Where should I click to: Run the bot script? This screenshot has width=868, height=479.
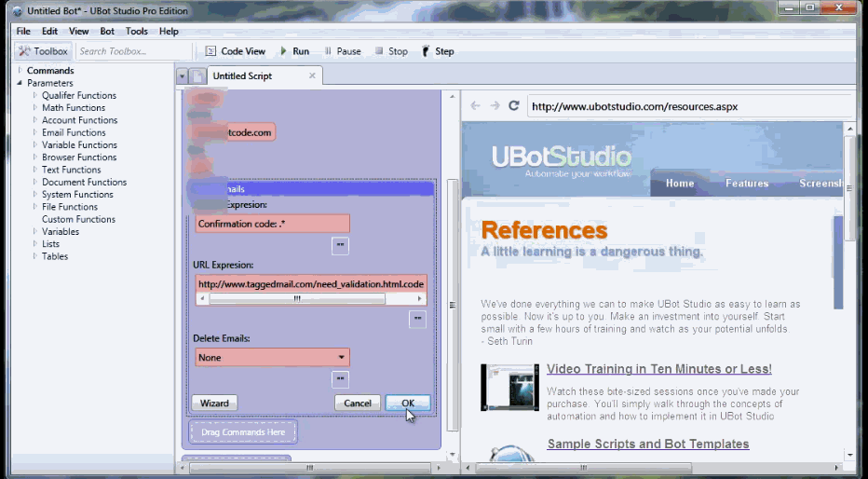pyautogui.click(x=294, y=51)
